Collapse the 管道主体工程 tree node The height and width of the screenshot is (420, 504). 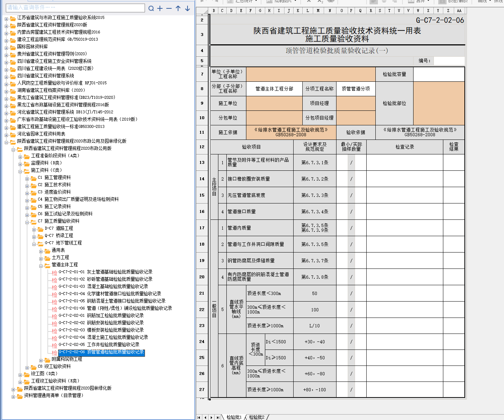click(x=41, y=266)
